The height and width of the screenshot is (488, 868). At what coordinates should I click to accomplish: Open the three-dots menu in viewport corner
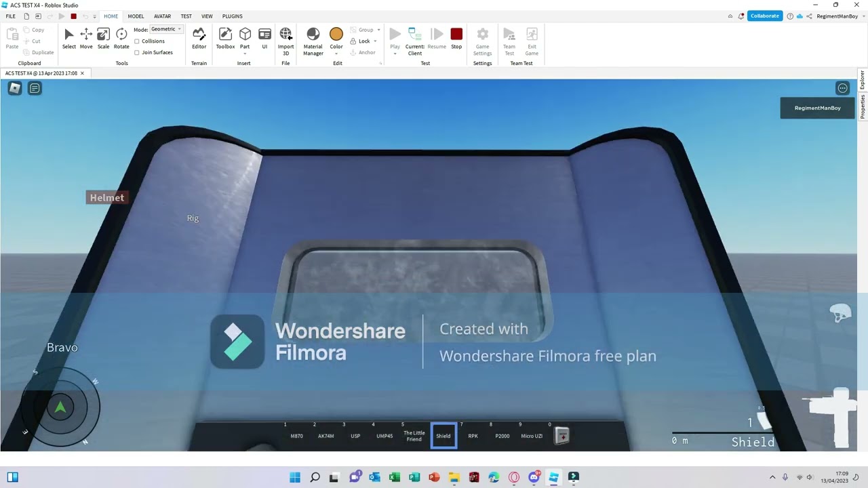pyautogui.click(x=842, y=88)
